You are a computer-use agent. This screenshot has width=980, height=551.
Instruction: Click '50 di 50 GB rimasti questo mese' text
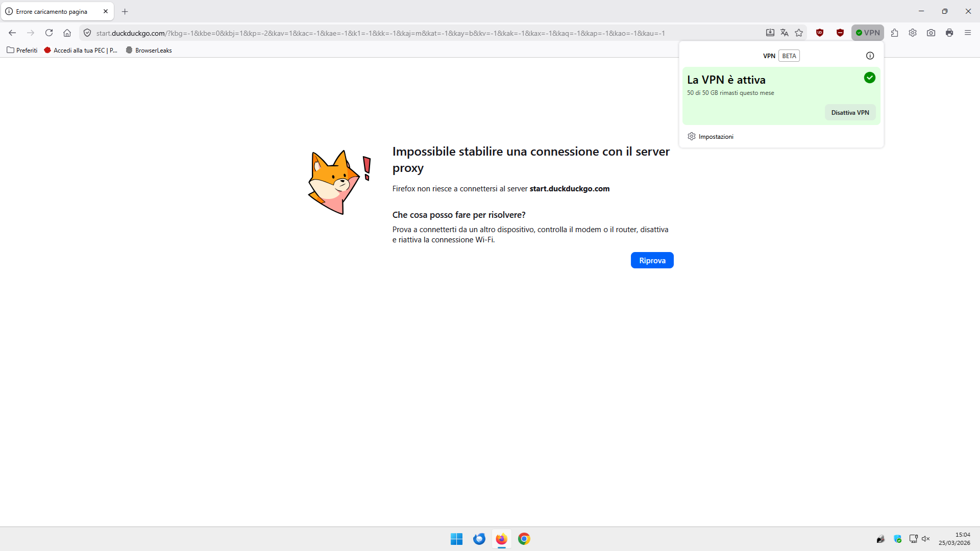(730, 93)
